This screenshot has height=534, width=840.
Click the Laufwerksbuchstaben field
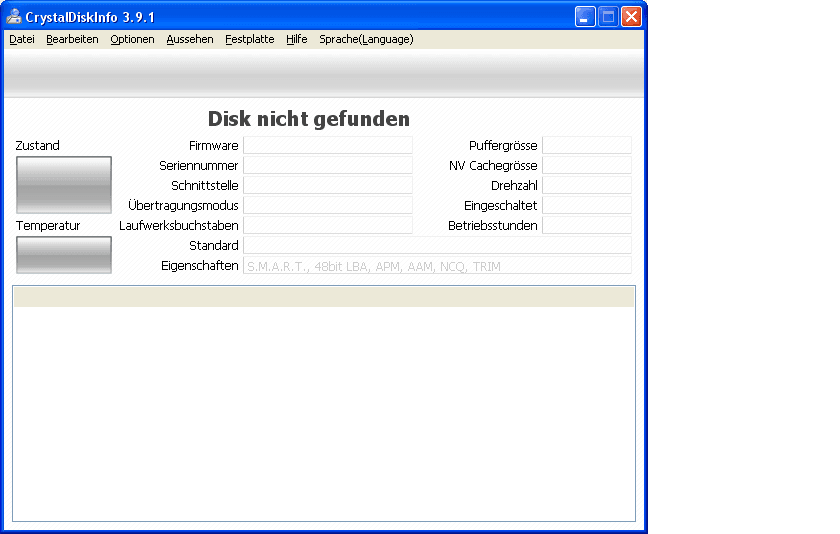click(x=328, y=225)
